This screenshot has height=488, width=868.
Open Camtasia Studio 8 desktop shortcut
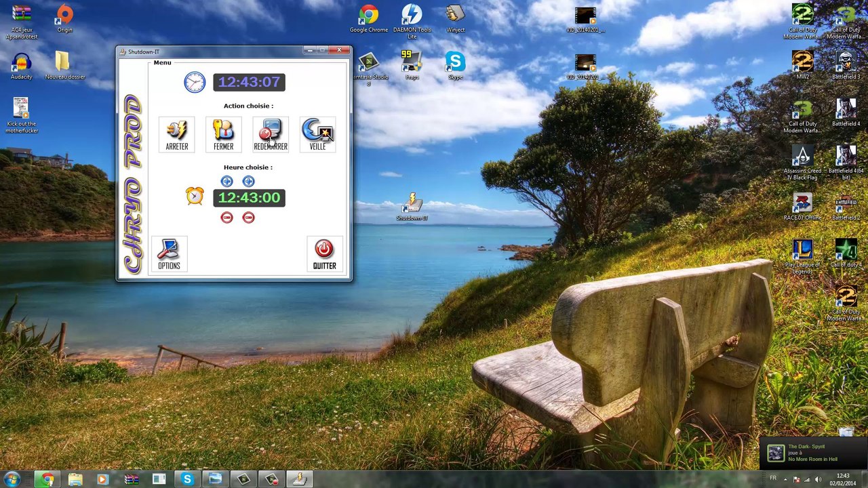(x=369, y=69)
